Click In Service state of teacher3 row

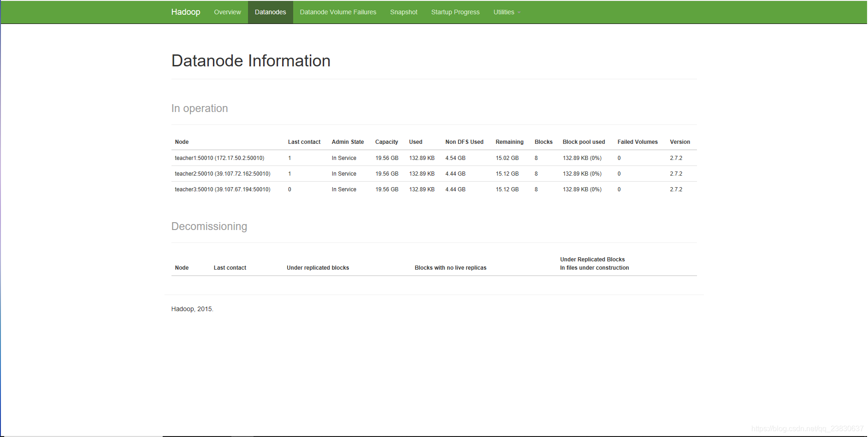pos(344,189)
